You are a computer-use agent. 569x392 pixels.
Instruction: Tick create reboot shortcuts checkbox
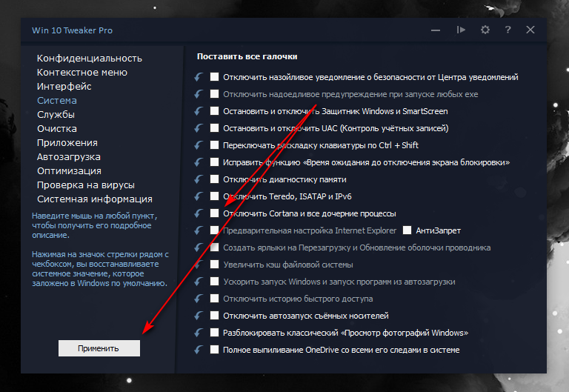(x=214, y=248)
